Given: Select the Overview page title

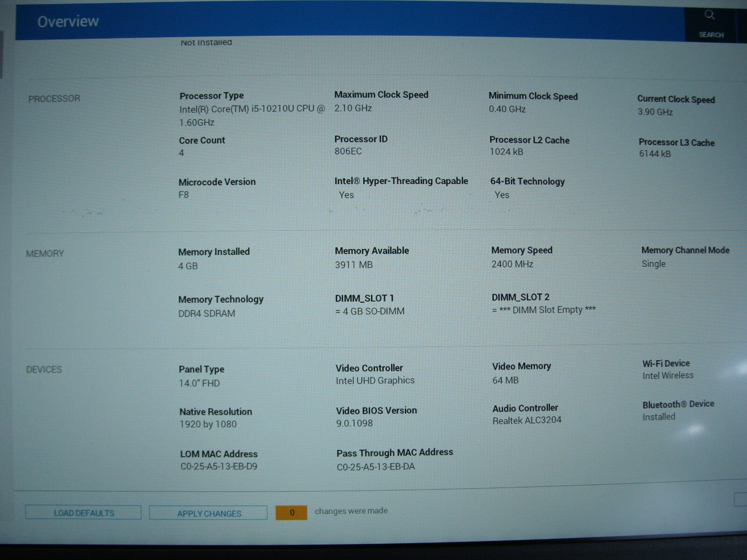Looking at the screenshot, I should (68, 21).
